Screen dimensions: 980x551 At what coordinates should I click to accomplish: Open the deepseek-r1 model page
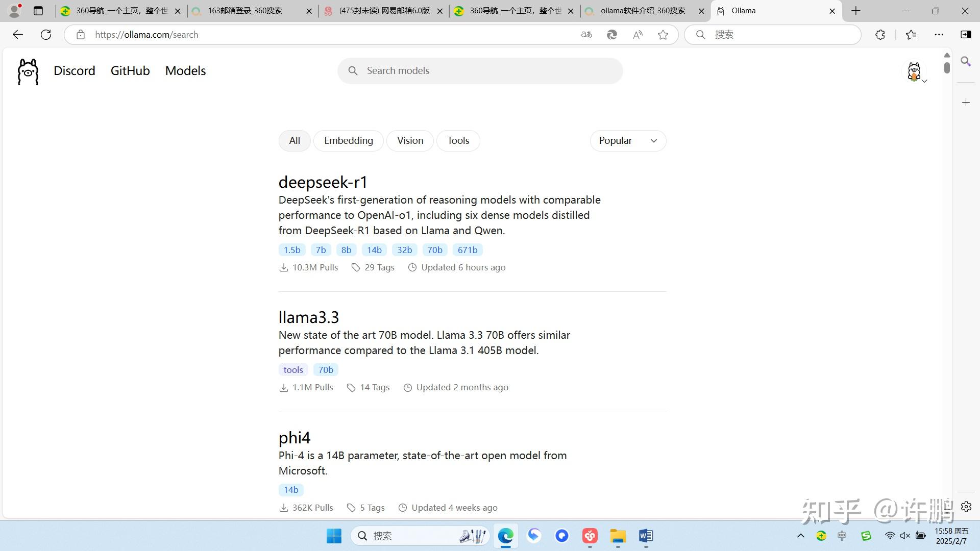click(x=323, y=182)
